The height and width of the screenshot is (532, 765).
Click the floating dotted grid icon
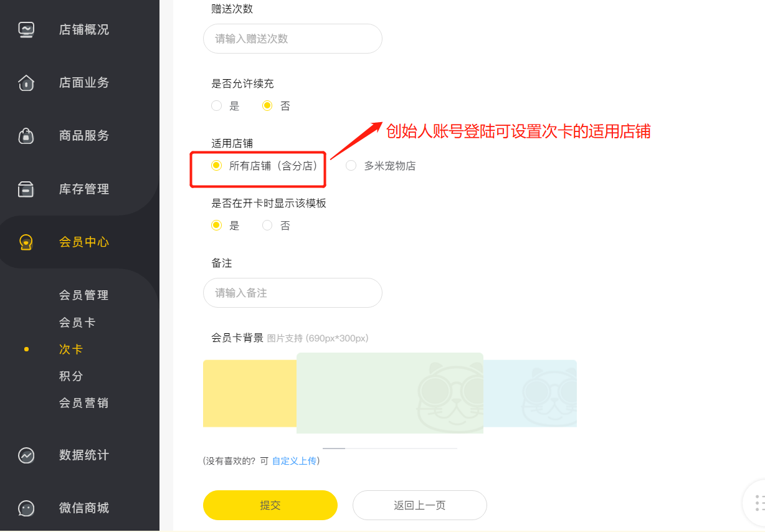759,503
